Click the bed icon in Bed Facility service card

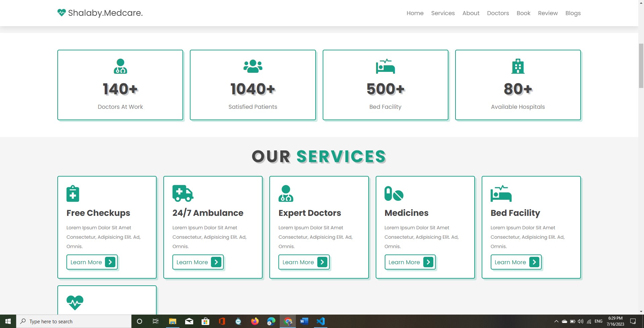501,194
